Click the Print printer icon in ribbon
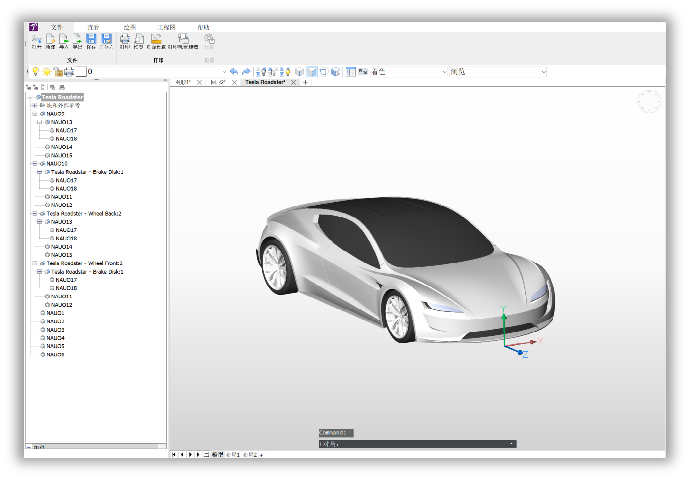 (x=125, y=39)
